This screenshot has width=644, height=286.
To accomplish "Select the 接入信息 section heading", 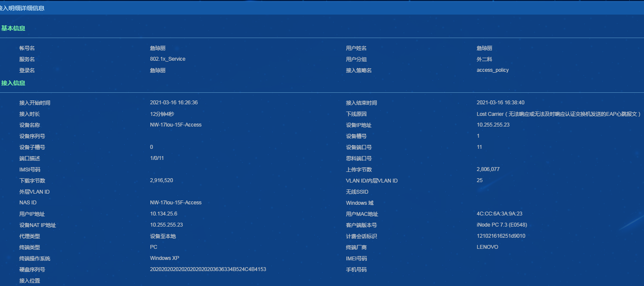I will (13, 83).
